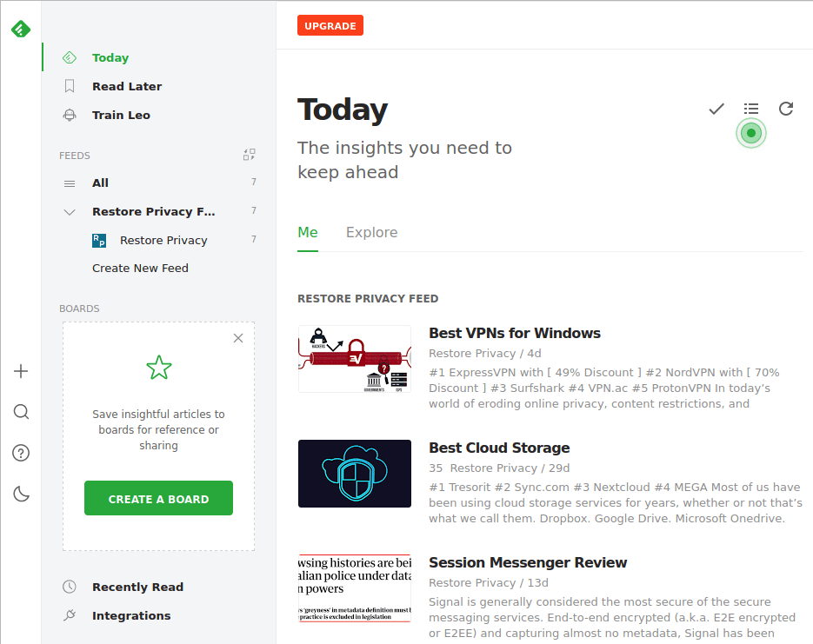Viewport: 813px width, 644px height.
Task: Open Create New Feed
Action: coord(140,268)
